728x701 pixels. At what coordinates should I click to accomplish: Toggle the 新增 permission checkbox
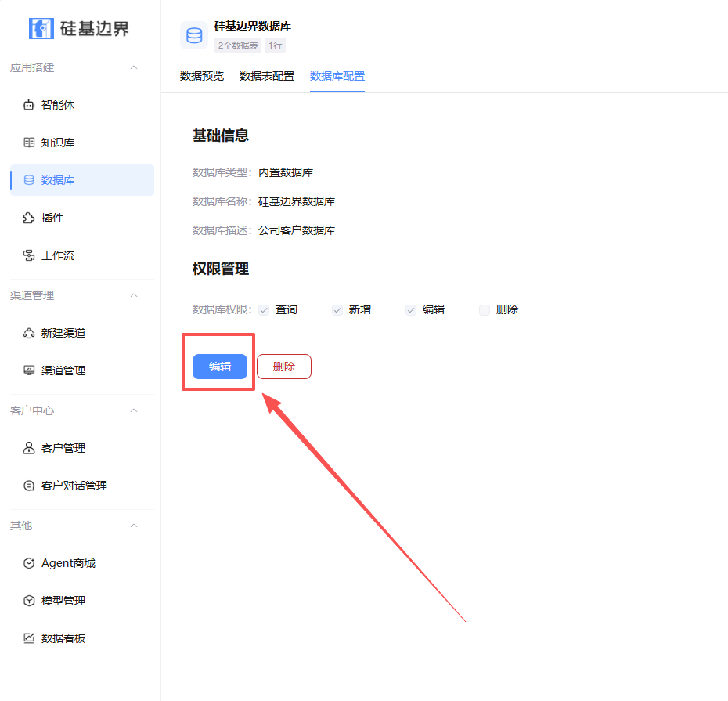tap(337, 310)
